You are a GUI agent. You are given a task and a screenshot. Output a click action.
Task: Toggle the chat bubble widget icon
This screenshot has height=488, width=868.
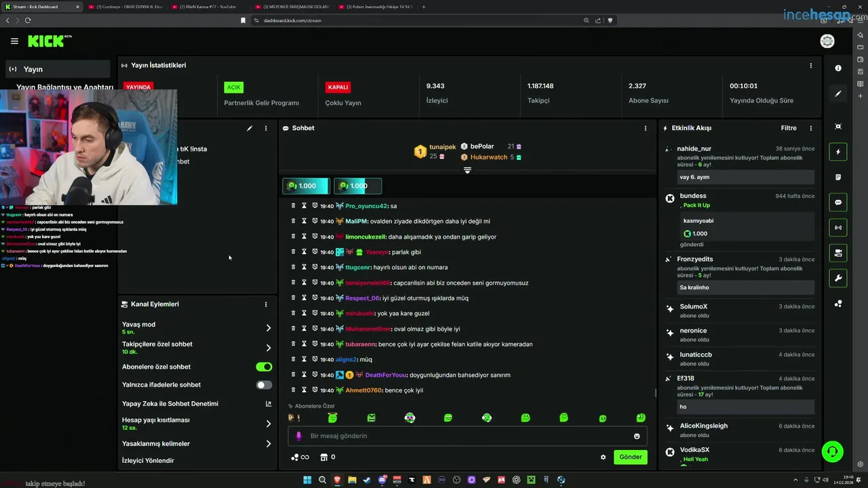pyautogui.click(x=838, y=202)
